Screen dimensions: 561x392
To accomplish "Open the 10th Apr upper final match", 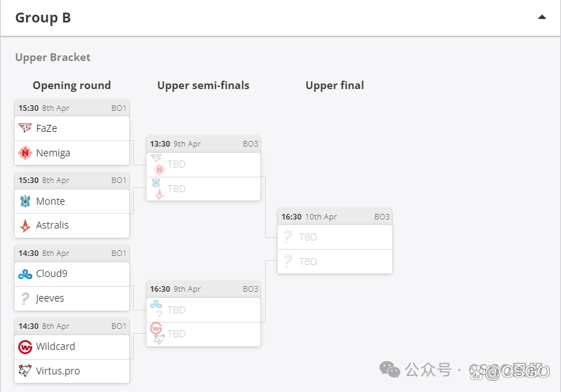I will (334, 217).
